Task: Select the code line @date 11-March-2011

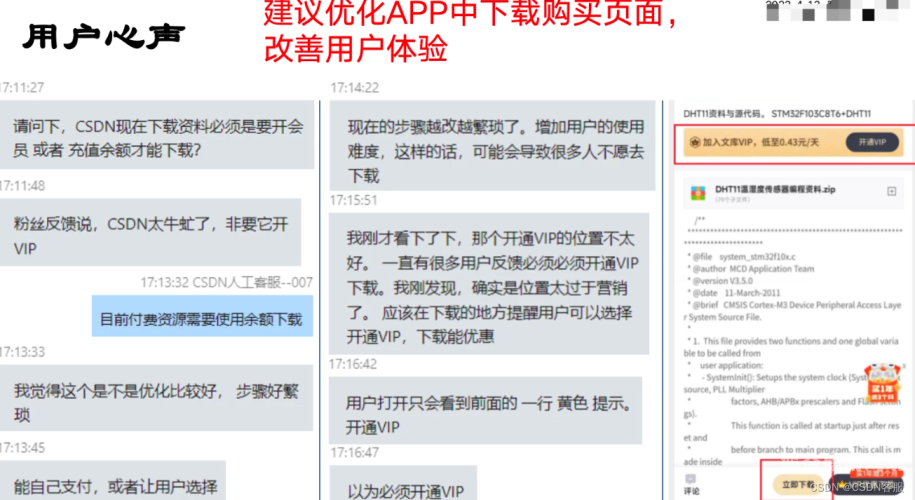Action: (736, 293)
